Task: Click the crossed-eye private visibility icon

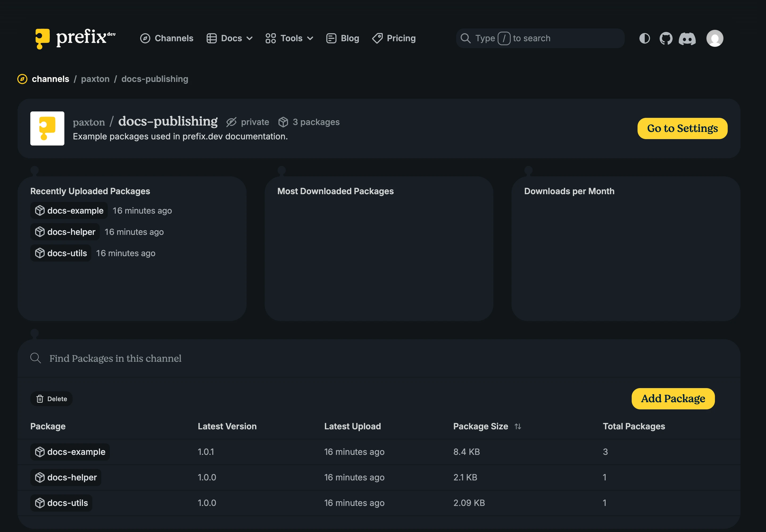Action: pyautogui.click(x=231, y=122)
